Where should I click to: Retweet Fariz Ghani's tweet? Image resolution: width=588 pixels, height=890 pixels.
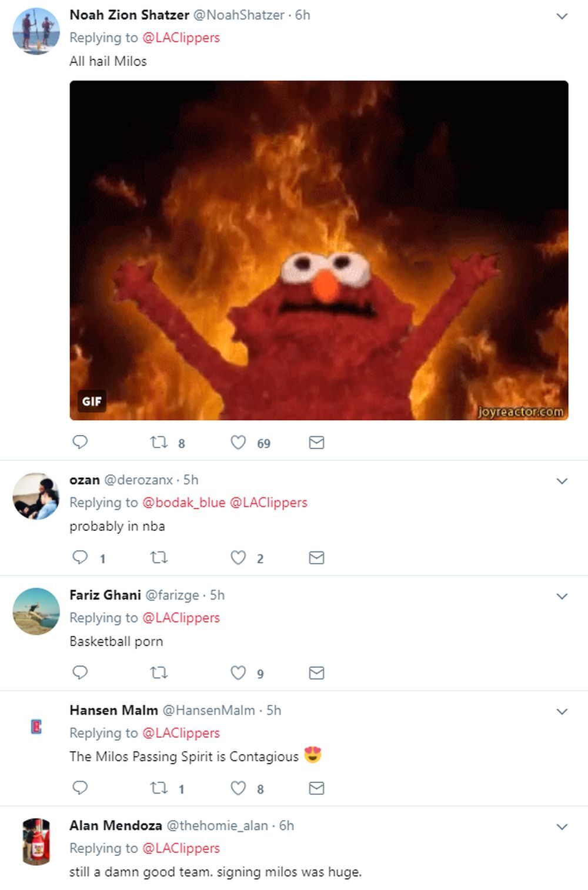tap(159, 672)
